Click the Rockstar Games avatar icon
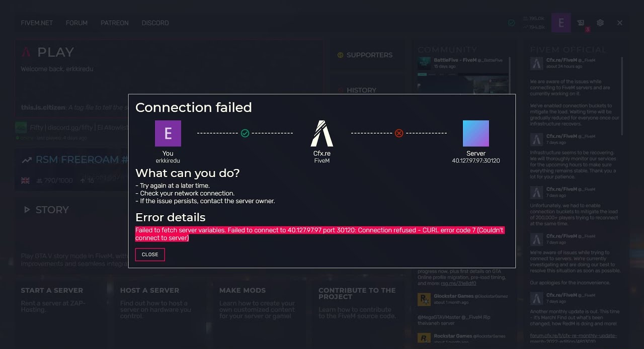644x349 pixels. (424, 338)
